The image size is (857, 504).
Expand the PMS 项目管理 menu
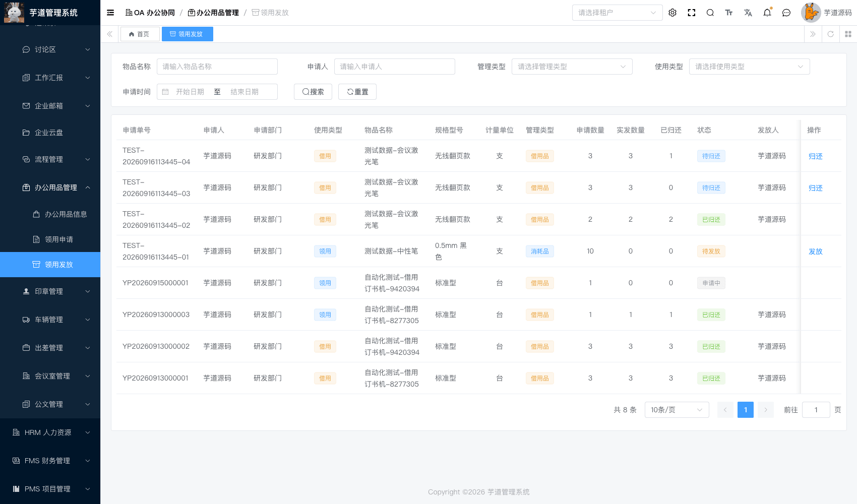click(x=50, y=489)
